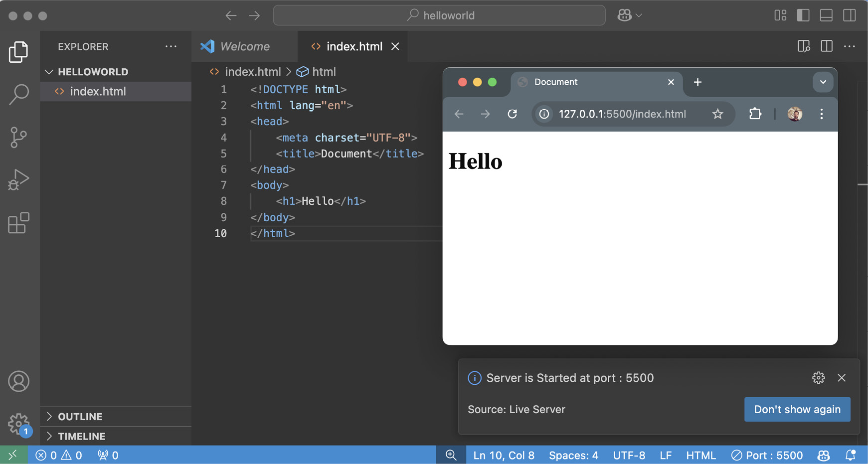
Task: Click the zoom magnifier in status bar
Action: click(451, 455)
